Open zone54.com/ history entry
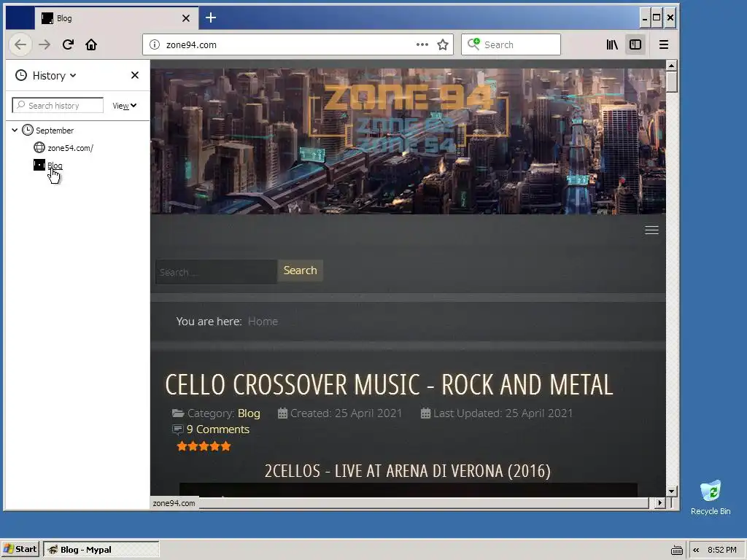The height and width of the screenshot is (560, 747). (70, 148)
